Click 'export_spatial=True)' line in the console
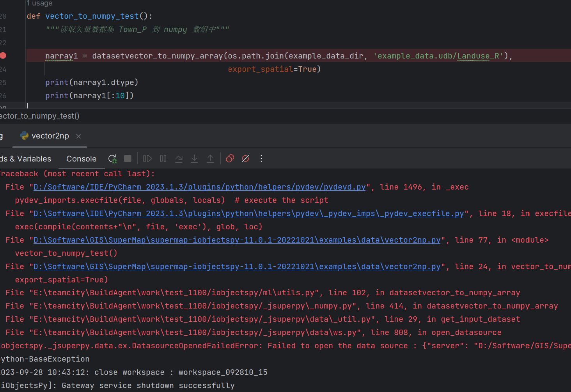The width and height of the screenshot is (571, 392). tap(61, 280)
